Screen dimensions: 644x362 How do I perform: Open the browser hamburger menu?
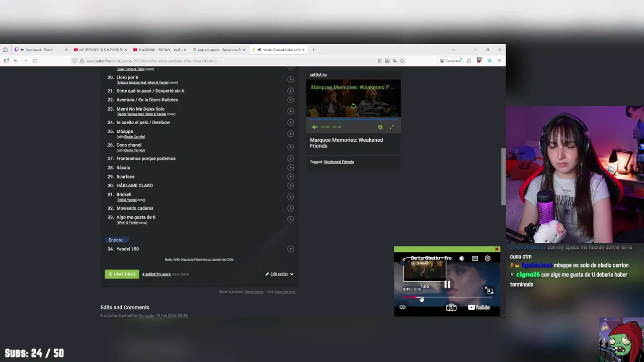pyautogui.click(x=499, y=61)
